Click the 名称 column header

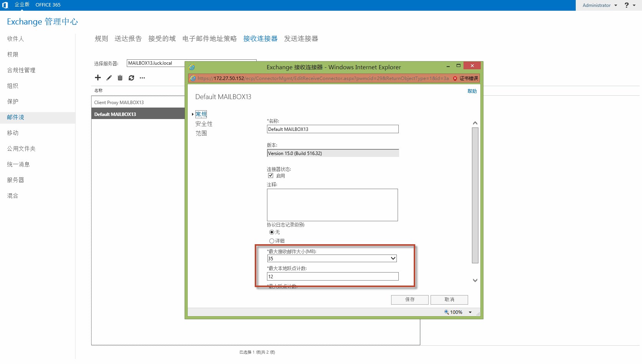click(x=98, y=90)
